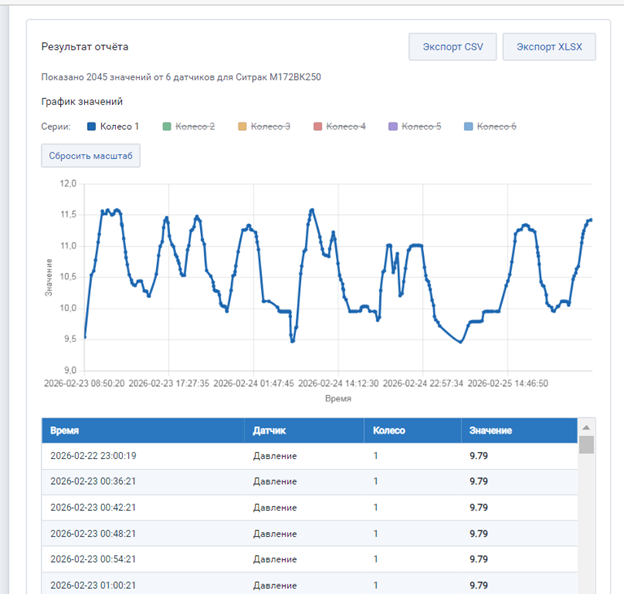This screenshot has height=594, width=624.
Task: Click the green Колесо 2 color marker
Action: tap(167, 127)
